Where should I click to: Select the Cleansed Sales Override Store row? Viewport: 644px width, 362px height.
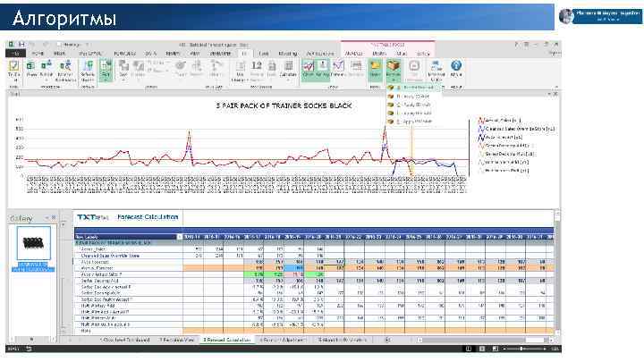tap(110, 256)
